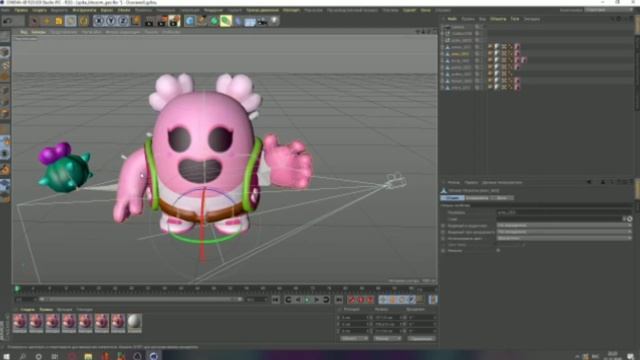Select the Live Selection arrow tool
Screen dimensions: 640x360
pos(34,21)
